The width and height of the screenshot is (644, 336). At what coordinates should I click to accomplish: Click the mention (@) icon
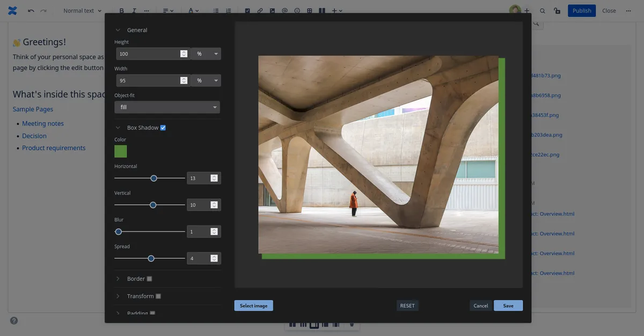click(284, 11)
